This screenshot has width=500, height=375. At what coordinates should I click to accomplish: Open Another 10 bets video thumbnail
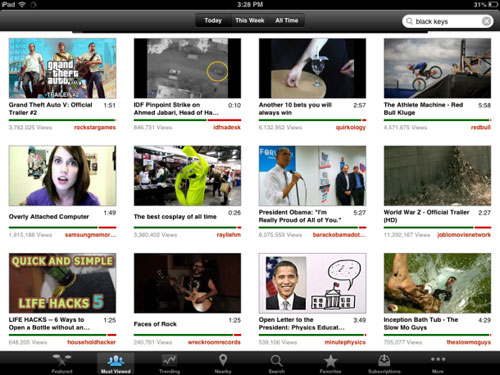312,68
